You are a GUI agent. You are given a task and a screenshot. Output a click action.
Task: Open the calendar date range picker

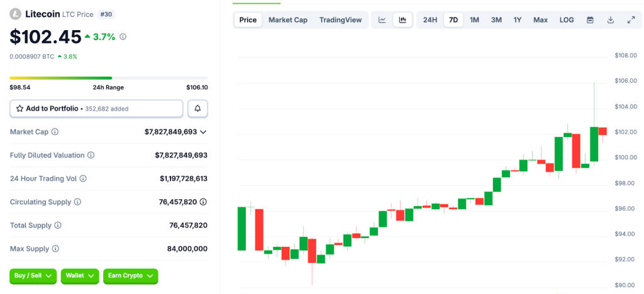pos(590,20)
